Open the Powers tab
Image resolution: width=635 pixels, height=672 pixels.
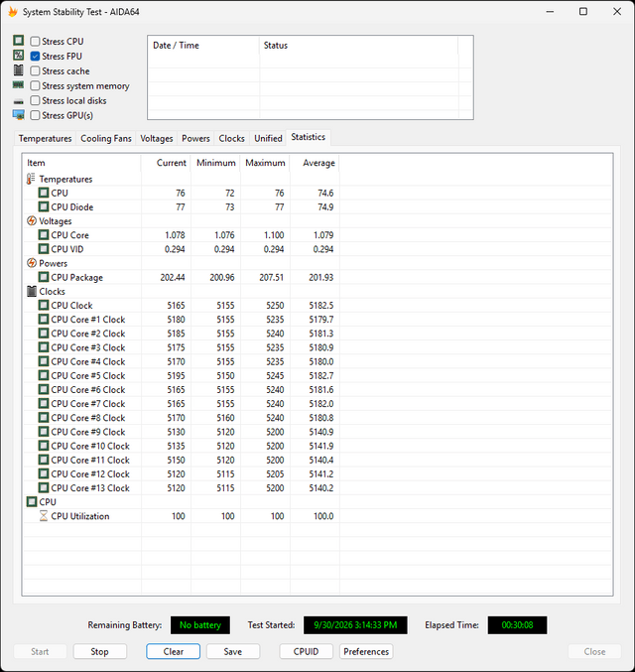point(195,138)
